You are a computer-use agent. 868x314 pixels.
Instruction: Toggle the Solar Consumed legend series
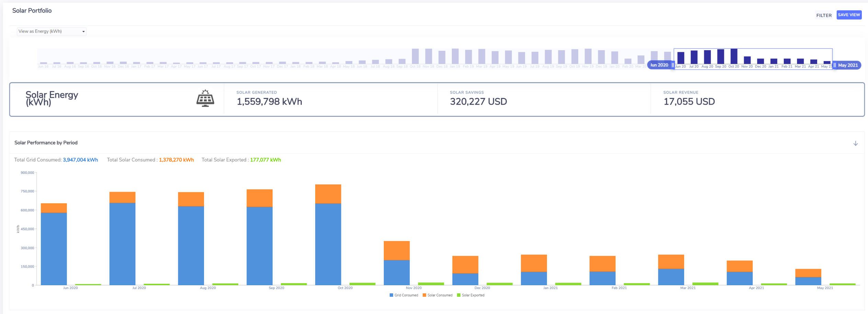437,295
